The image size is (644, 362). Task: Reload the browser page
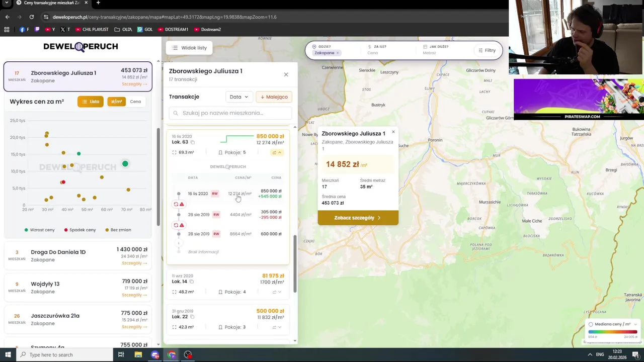pyautogui.click(x=31, y=17)
